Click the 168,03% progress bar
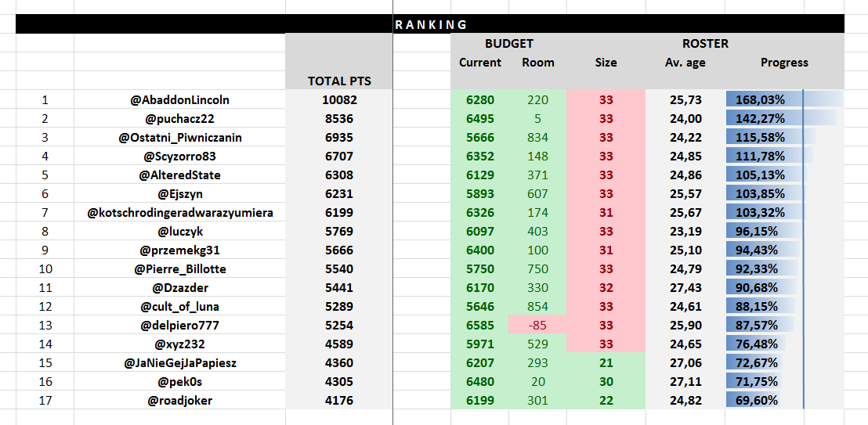This screenshot has width=868, height=425. (784, 100)
